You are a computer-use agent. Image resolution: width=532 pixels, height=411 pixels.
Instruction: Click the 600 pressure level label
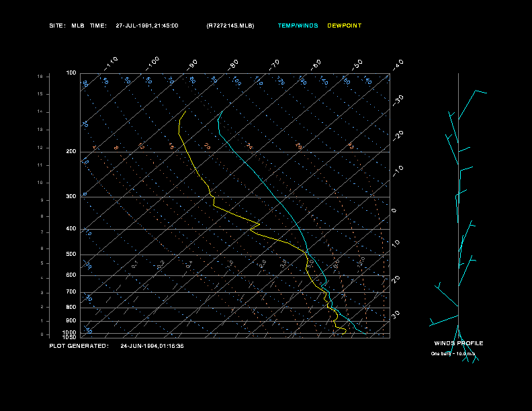coord(71,275)
